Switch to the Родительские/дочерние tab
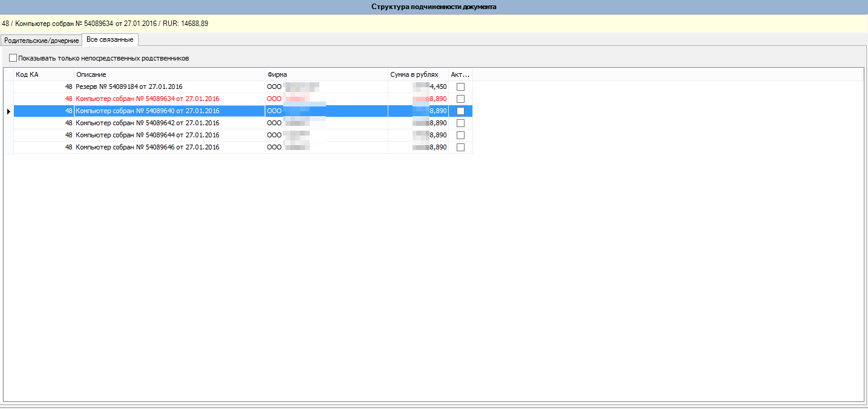 coord(41,41)
